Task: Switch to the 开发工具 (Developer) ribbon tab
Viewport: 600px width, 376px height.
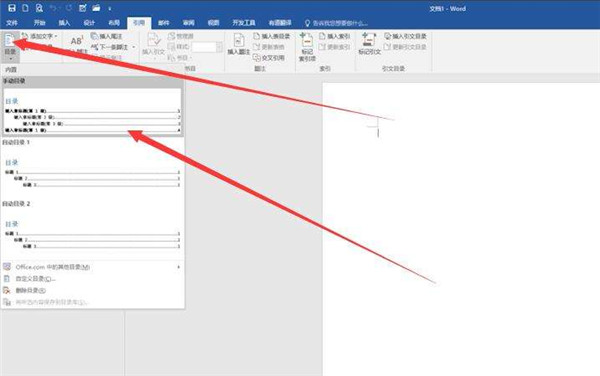Action: point(244,23)
